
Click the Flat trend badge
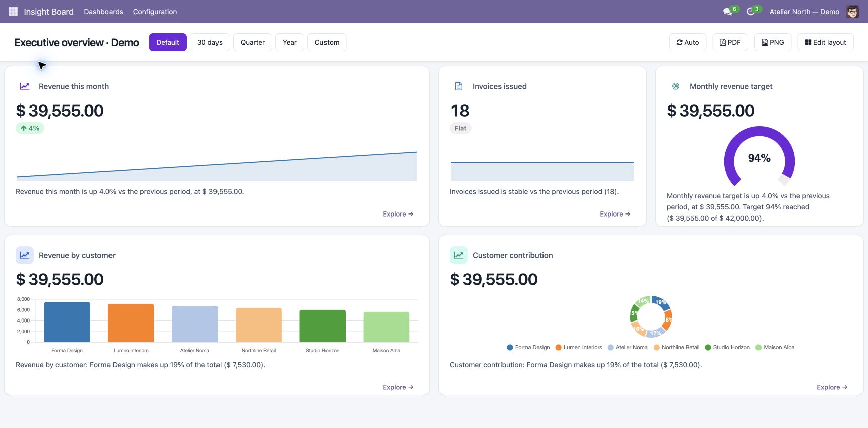pos(460,128)
